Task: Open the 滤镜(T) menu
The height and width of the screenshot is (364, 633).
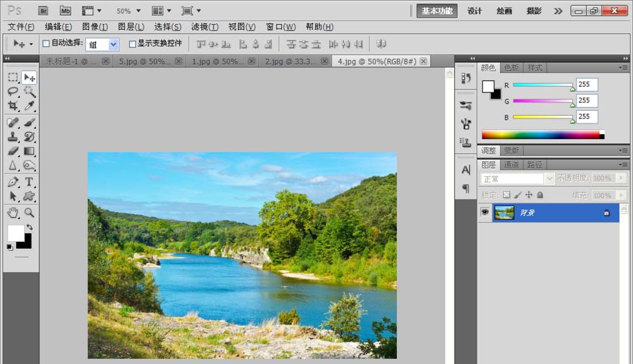Action: (204, 27)
